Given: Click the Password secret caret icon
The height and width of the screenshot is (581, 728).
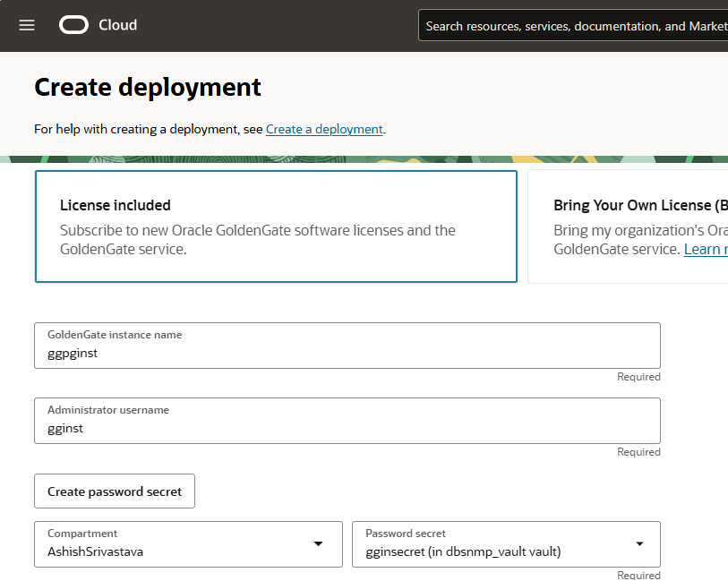Looking at the screenshot, I should [639, 544].
